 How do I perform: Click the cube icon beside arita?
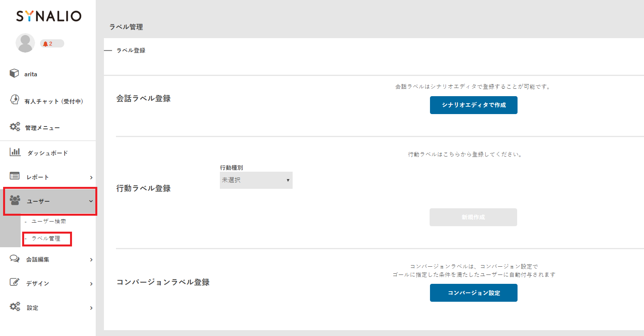[14, 73]
